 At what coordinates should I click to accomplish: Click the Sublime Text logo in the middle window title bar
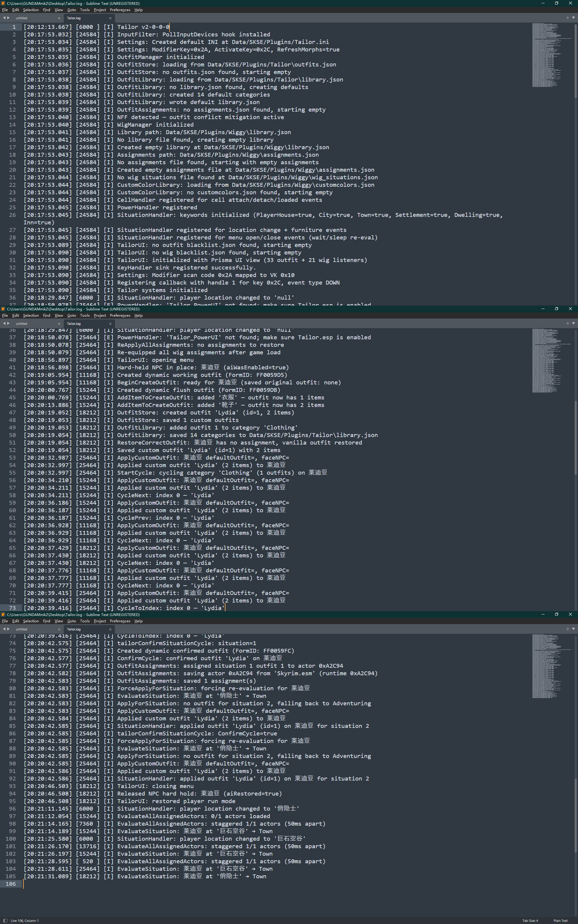(x=3, y=309)
